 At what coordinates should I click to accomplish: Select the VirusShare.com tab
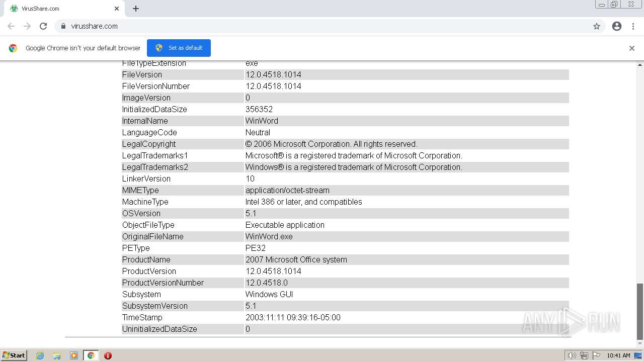tap(64, 9)
